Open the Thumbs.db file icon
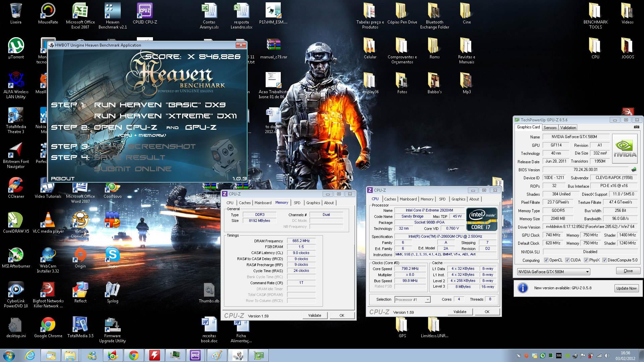This screenshot has width=644, height=362. click(209, 292)
